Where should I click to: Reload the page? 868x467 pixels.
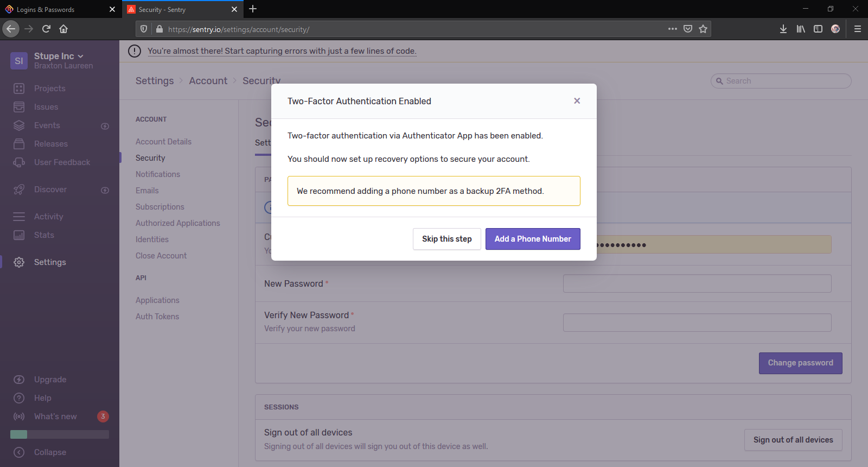46,29
